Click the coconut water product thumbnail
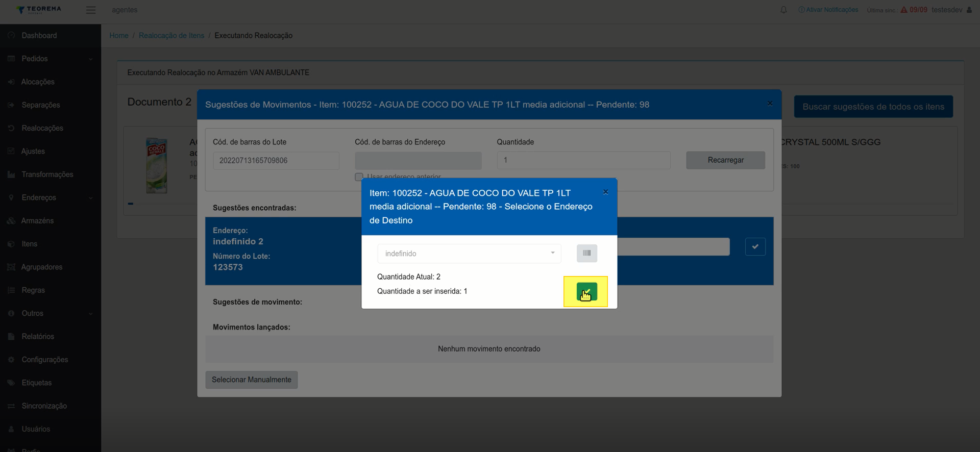The image size is (980, 452). pyautogui.click(x=157, y=166)
